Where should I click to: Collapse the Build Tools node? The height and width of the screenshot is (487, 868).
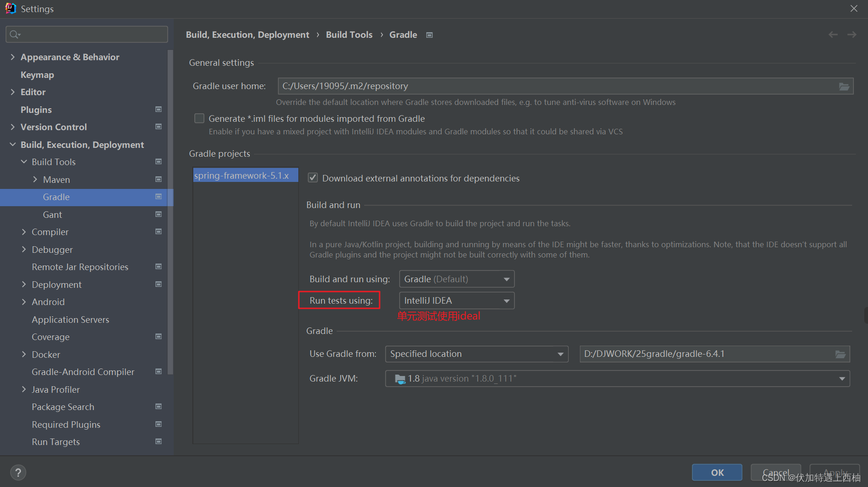24,162
